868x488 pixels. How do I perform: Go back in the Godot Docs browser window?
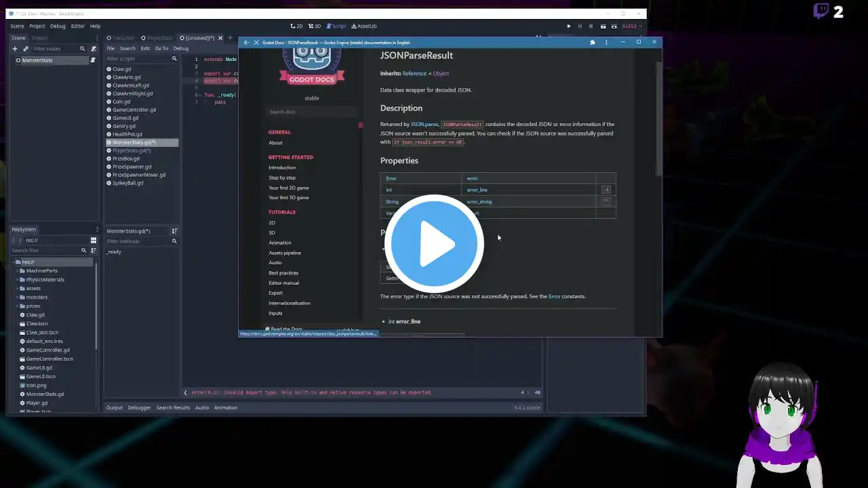pos(246,43)
